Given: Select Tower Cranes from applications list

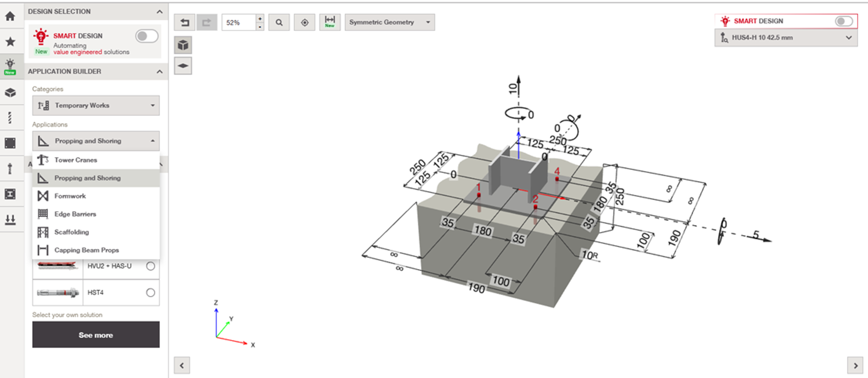Looking at the screenshot, I should [x=96, y=160].
